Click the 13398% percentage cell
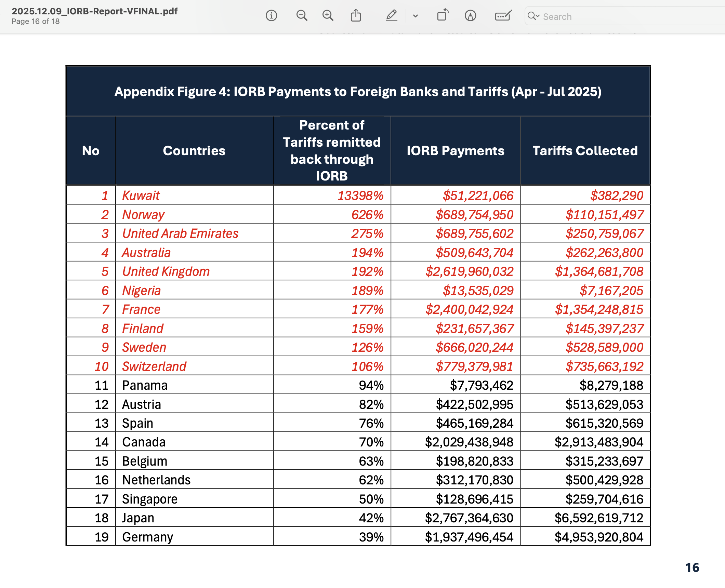The height and width of the screenshot is (588, 725). point(360,196)
